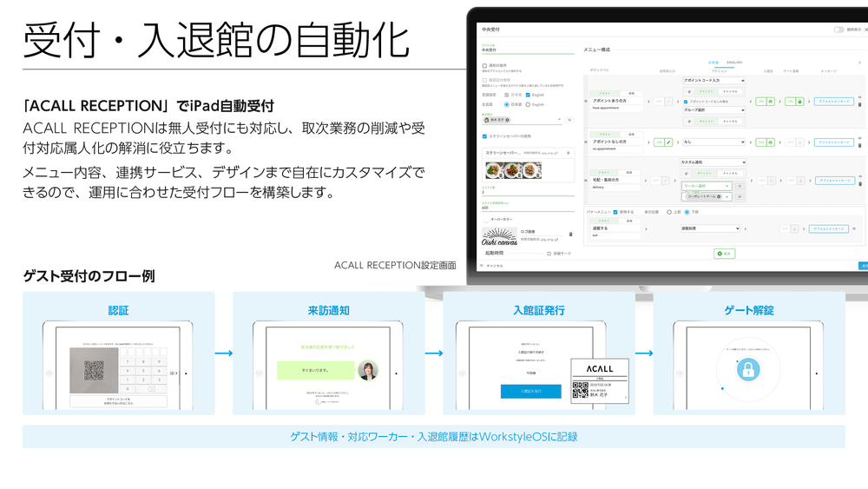The width and height of the screenshot is (868, 489).
Task: Toggle visibility eye of 退館する banner row
Action: click(854, 228)
